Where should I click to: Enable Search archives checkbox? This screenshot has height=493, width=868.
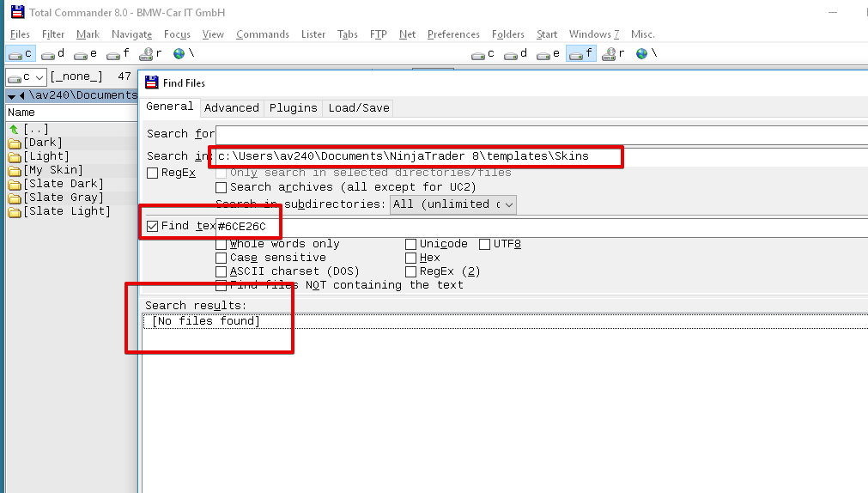click(221, 187)
